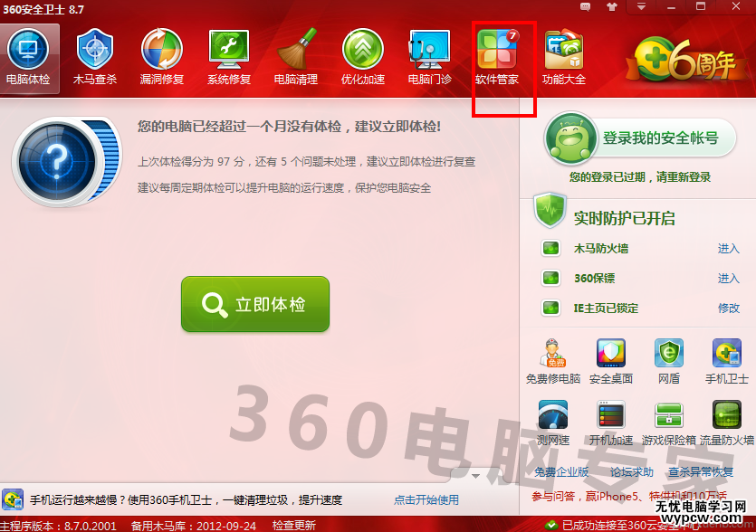
Task: Open 免费修电脑 tool
Action: [553, 361]
